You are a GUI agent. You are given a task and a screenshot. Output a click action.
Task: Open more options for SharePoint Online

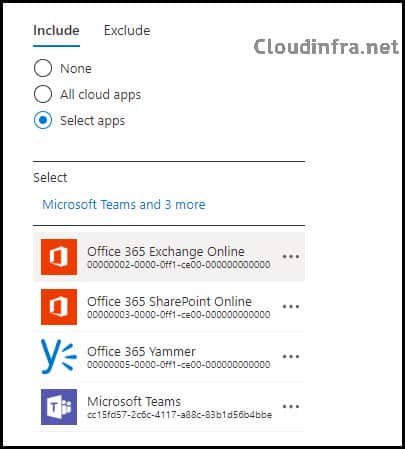[x=291, y=307]
